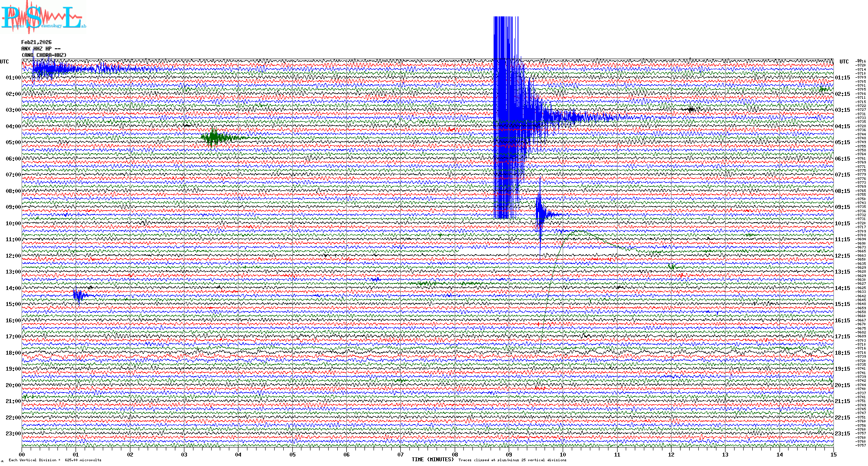
Task: Click the TIME (MINUTES) axis title
Action: 433,460
